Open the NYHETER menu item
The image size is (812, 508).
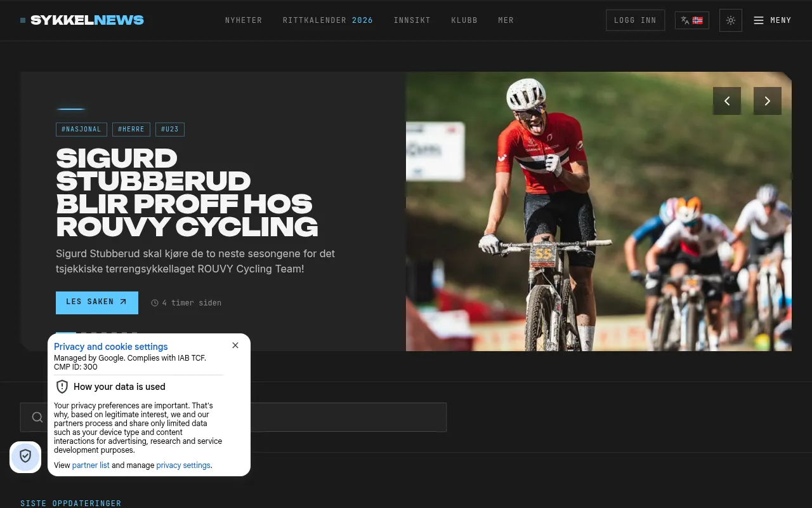pos(244,20)
